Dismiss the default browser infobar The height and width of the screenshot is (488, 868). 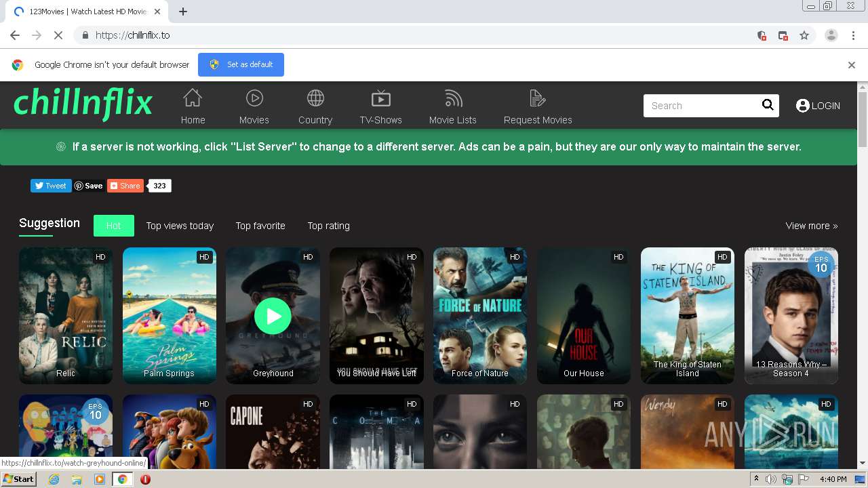[852, 65]
